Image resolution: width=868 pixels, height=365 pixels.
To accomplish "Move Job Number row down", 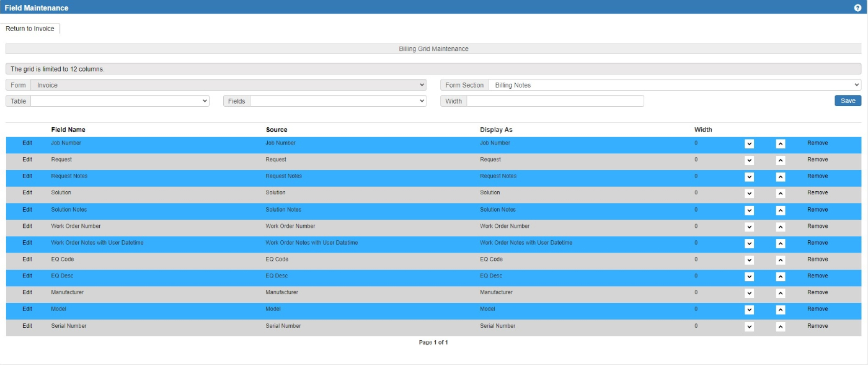I will point(749,143).
